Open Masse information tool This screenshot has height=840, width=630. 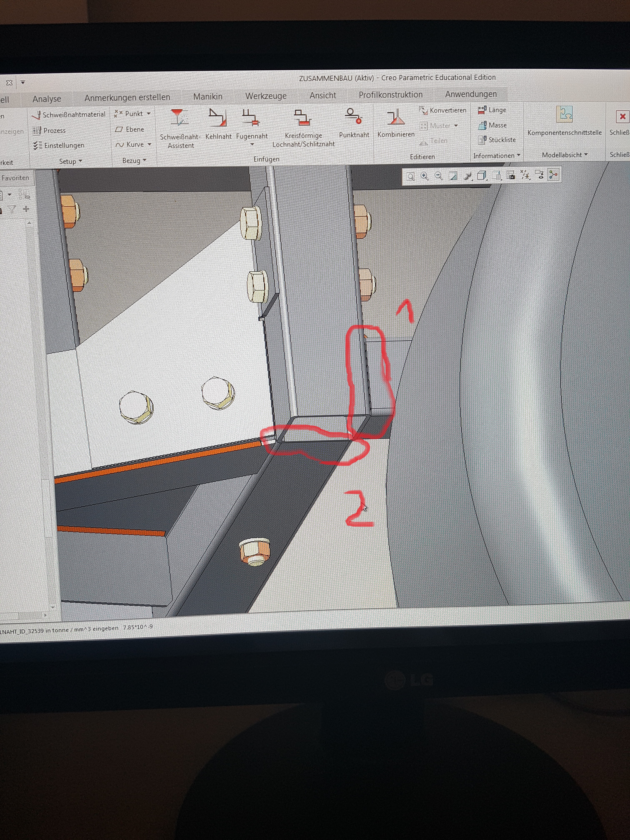[x=492, y=125]
